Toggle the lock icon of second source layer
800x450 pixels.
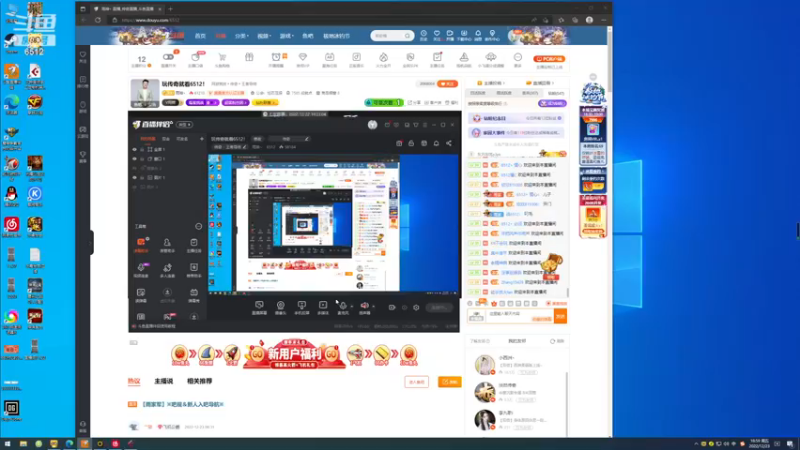142,159
